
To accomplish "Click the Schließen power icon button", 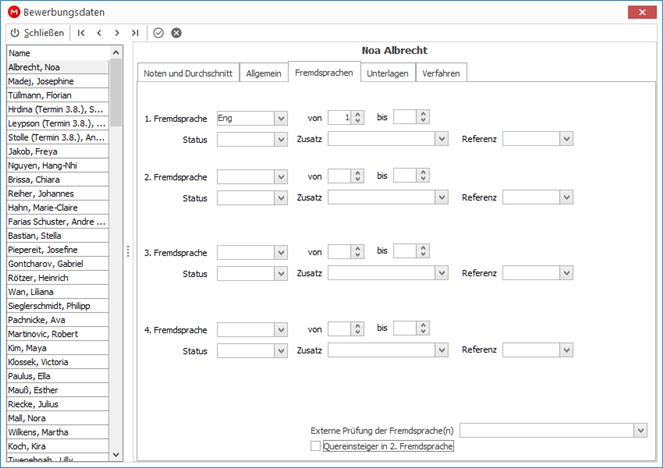I will coord(37,33).
